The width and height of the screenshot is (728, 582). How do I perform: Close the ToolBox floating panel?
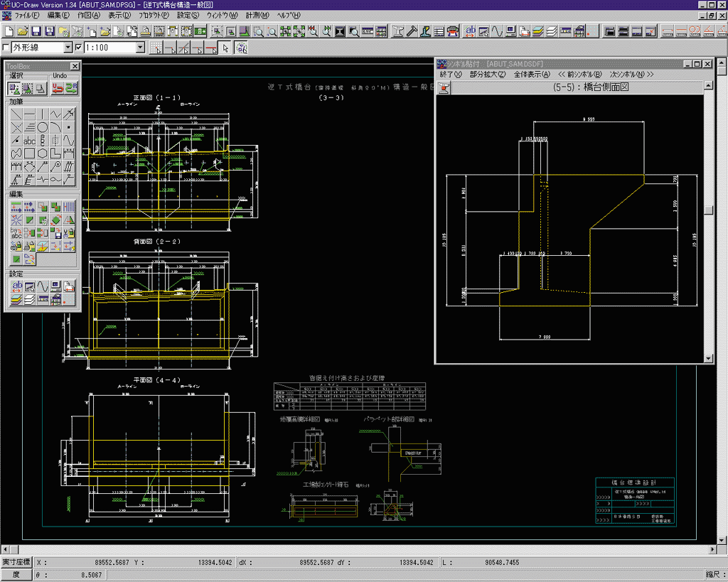[76, 66]
